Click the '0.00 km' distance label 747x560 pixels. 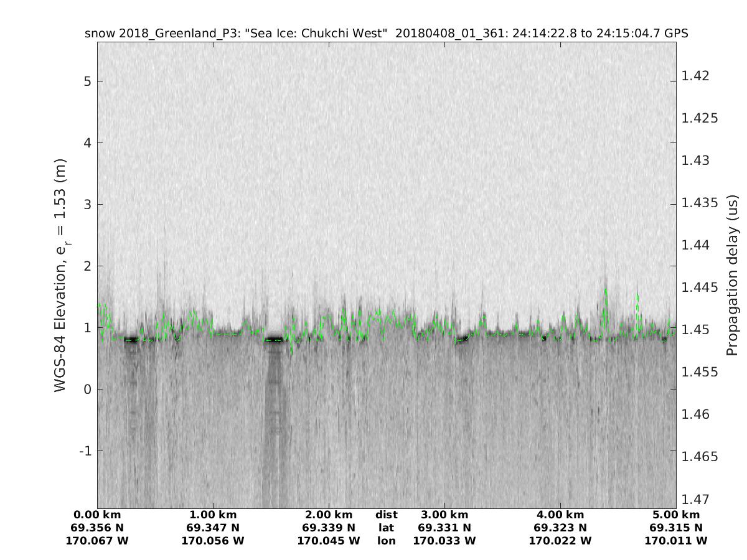tap(97, 515)
